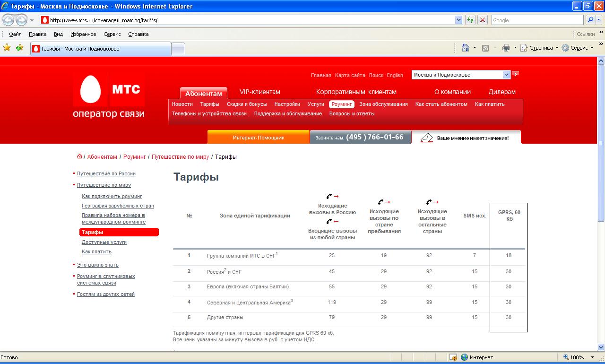Open the recent pages dropdown arrow
The height and width of the screenshot is (364, 605).
pos(32,20)
